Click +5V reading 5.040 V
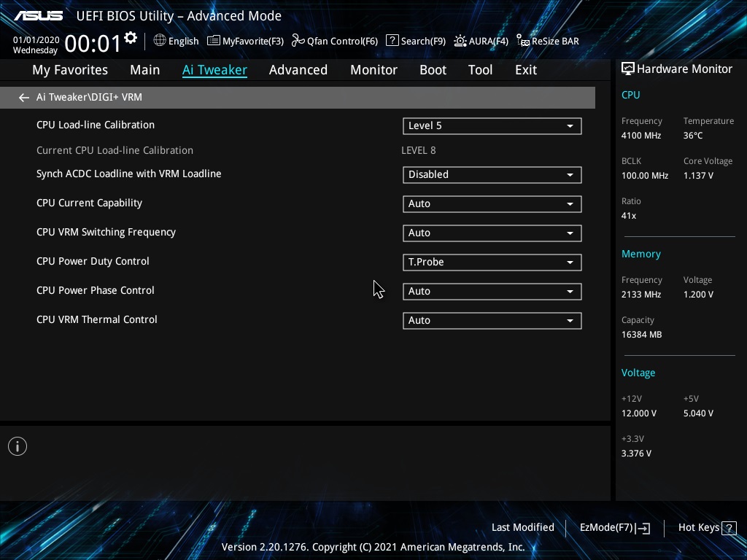The height and width of the screenshot is (560, 747). point(698,413)
